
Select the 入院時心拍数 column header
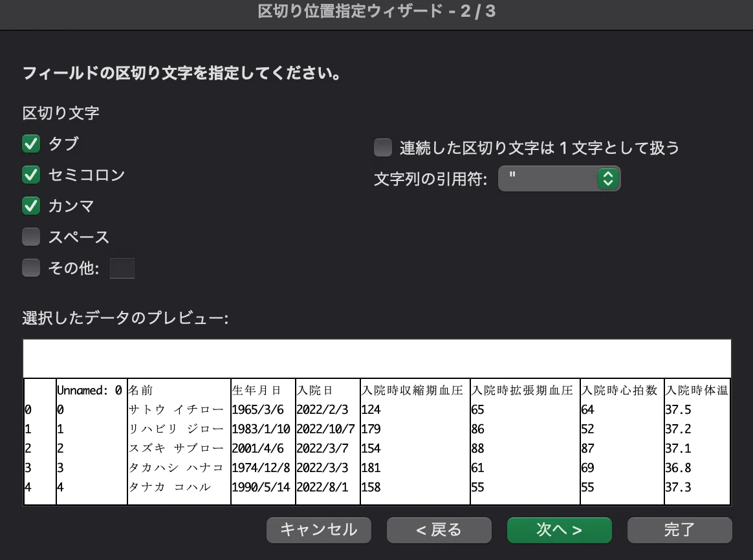[x=619, y=390]
